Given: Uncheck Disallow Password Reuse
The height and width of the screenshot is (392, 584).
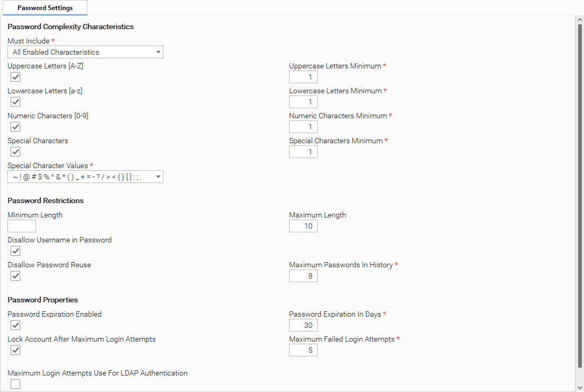Looking at the screenshot, I should 15,276.
